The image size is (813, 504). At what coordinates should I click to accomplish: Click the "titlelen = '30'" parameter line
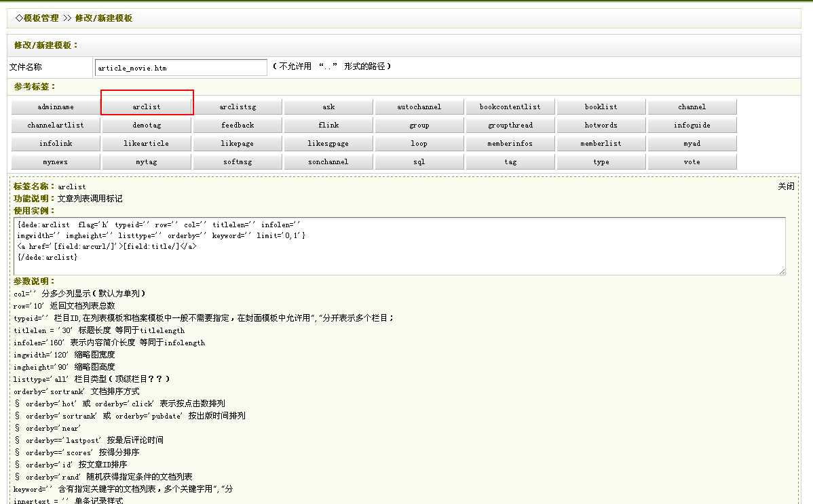pos(99,330)
